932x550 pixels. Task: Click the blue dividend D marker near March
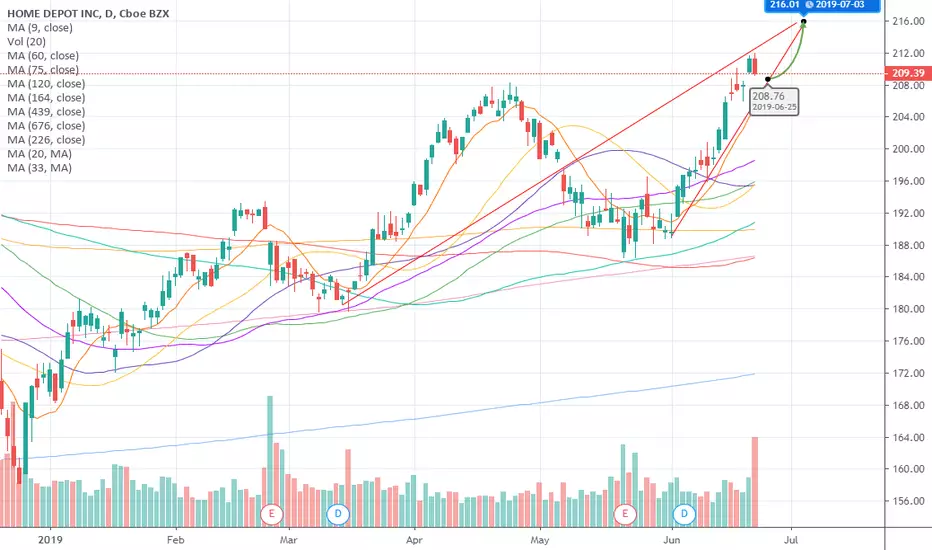(338, 514)
